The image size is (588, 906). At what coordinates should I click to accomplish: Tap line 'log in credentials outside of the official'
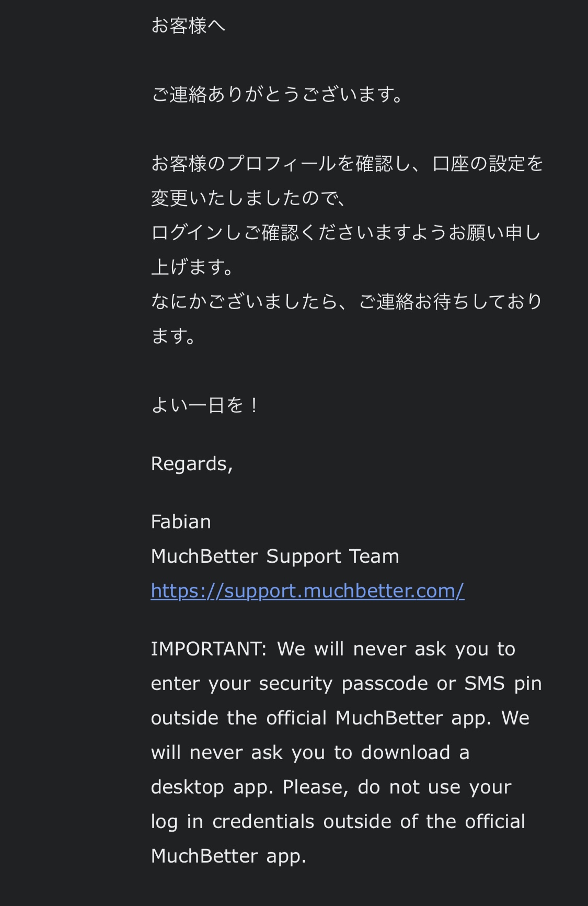tap(338, 822)
